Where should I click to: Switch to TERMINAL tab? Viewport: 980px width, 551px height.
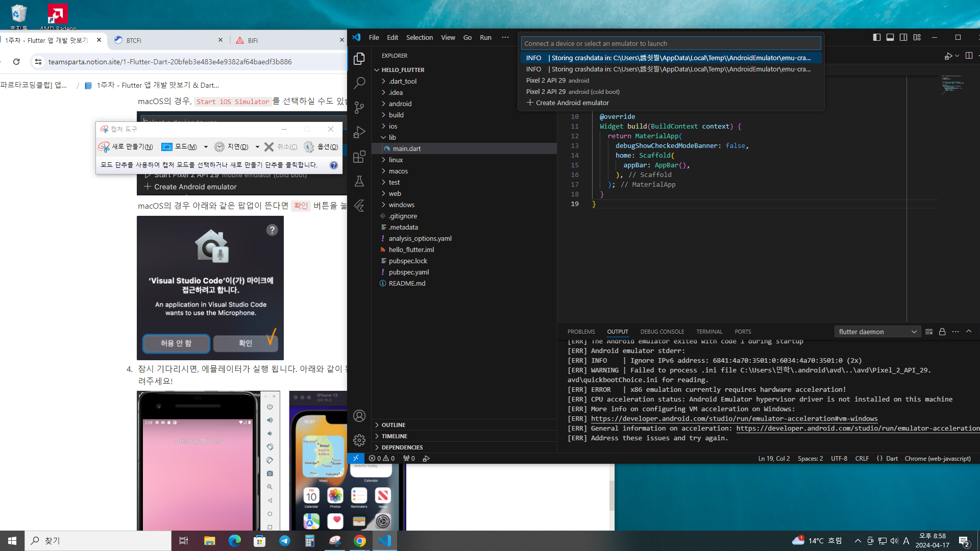pos(709,332)
